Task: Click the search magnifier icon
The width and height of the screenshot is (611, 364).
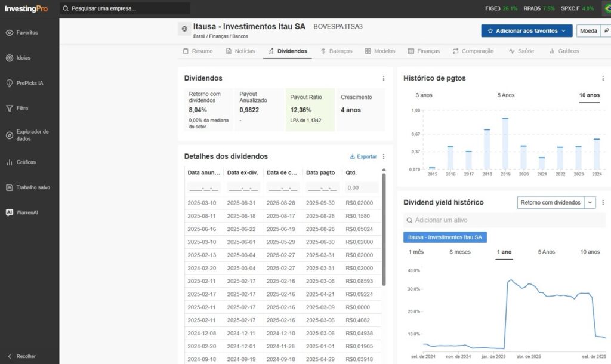Action: click(66, 8)
